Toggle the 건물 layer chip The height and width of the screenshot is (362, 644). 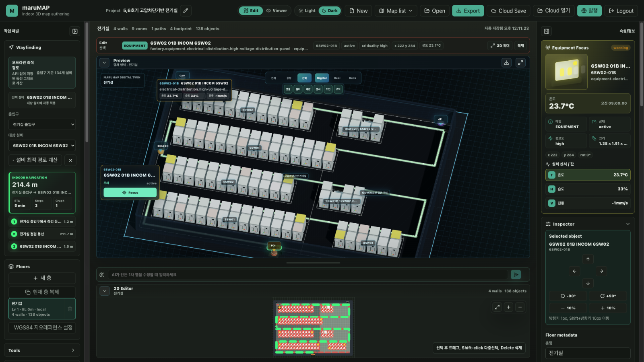coord(288,89)
